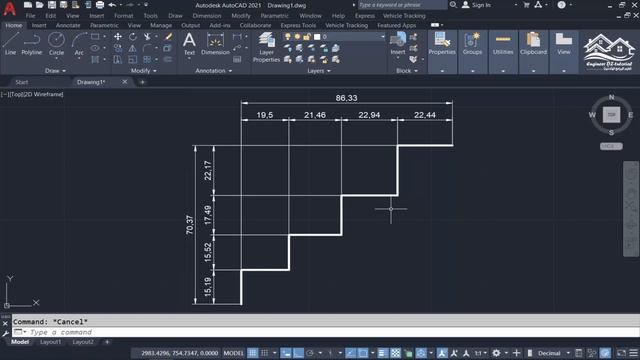The height and width of the screenshot is (360, 640).
Task: Open the Start file tab
Action: [x=22, y=82]
